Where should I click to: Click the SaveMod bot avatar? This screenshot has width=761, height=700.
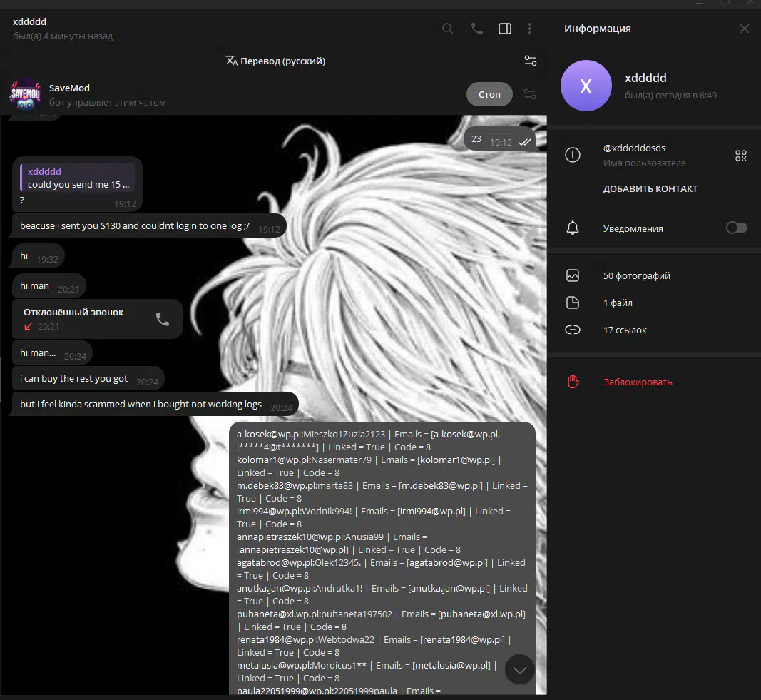pos(25,94)
